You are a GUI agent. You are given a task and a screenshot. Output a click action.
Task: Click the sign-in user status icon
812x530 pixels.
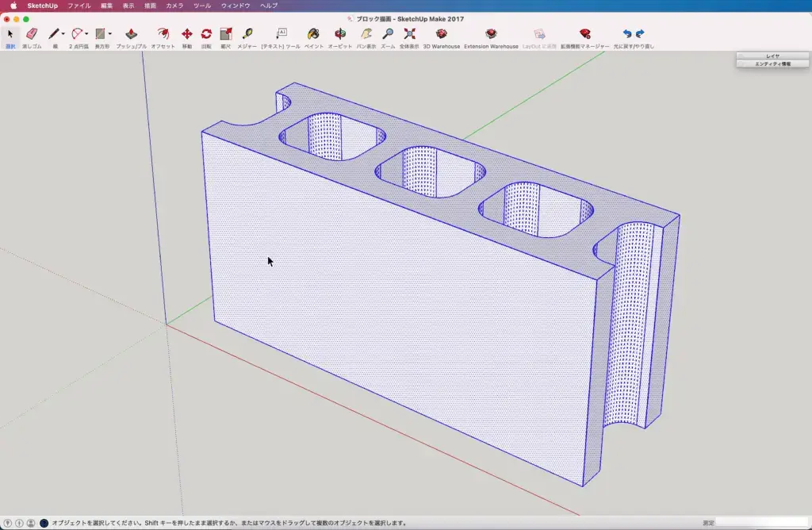coord(31,524)
